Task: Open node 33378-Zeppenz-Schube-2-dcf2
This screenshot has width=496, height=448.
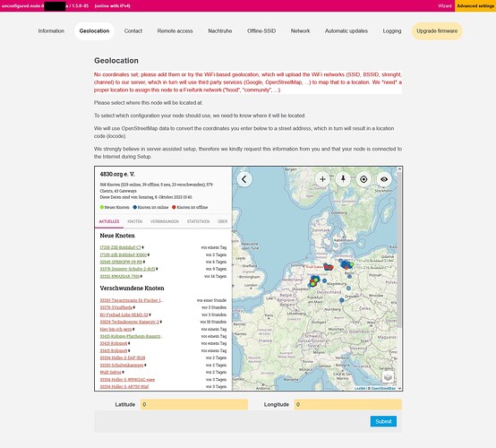Action: pos(127,269)
